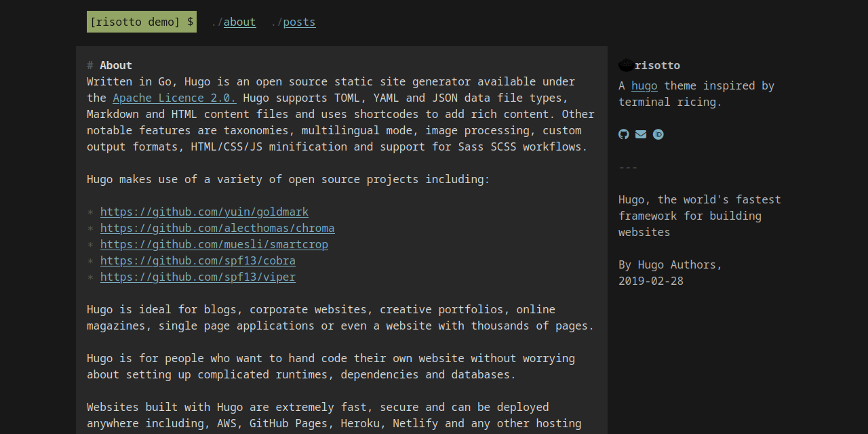Open the yuin/goldmark GitHub repository link
Viewport: 868px width, 434px height.
coord(204,212)
